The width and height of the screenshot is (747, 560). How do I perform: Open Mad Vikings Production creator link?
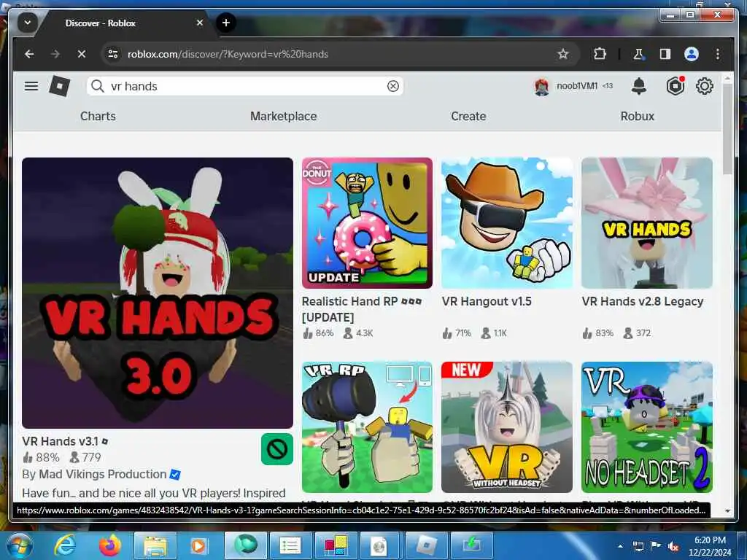(102, 474)
